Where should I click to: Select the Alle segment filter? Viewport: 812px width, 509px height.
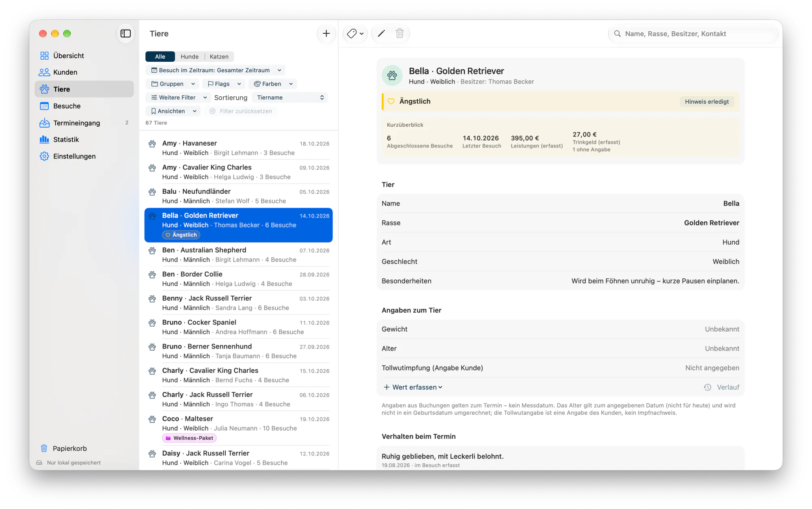(x=160, y=56)
